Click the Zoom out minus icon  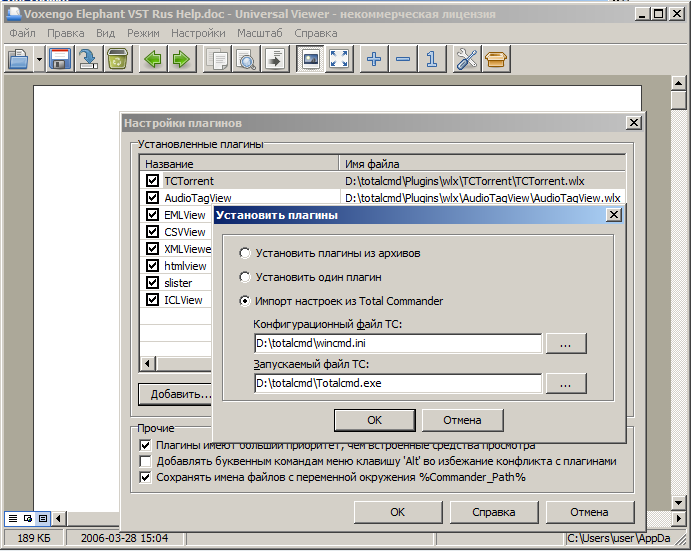(x=403, y=59)
